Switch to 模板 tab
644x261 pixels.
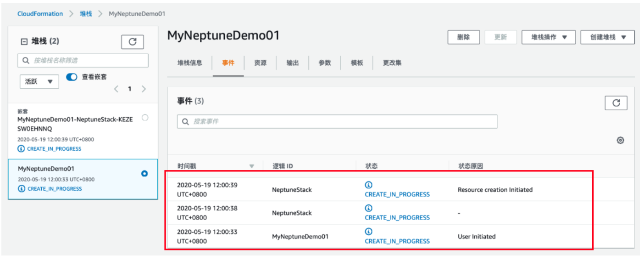(357, 63)
